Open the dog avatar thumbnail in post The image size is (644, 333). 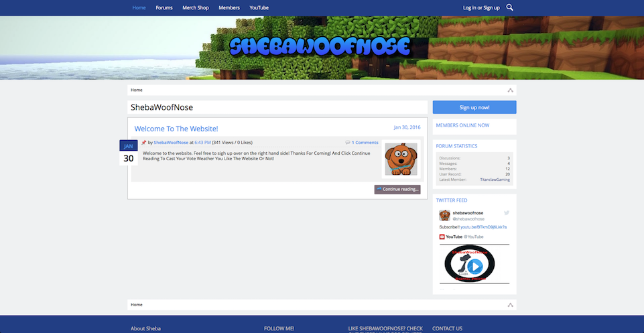[x=401, y=159]
